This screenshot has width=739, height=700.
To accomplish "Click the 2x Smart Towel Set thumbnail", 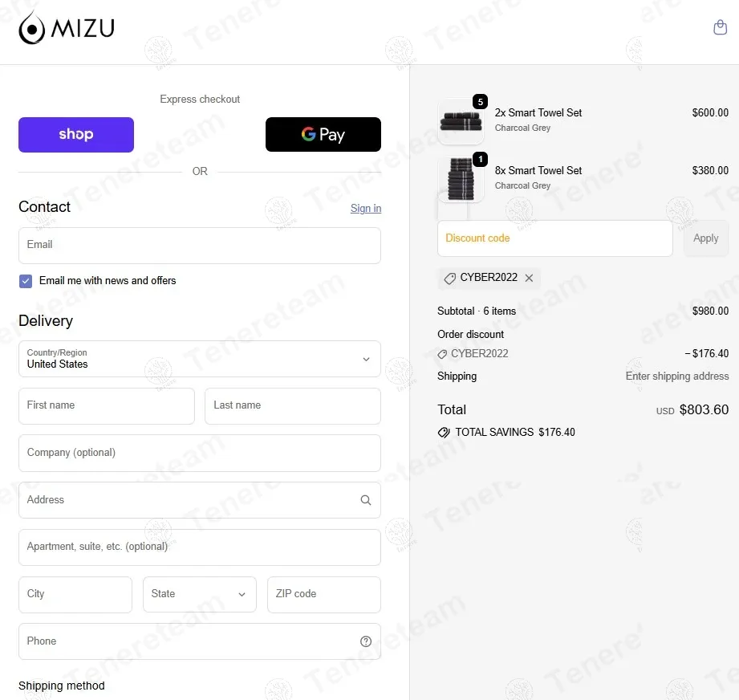I will pos(461,121).
